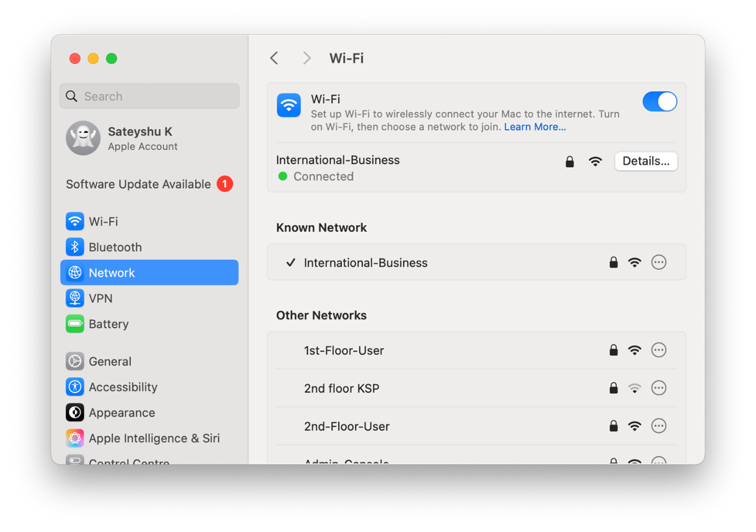Go back with the left chevron
This screenshot has width=756, height=532.
(274, 58)
